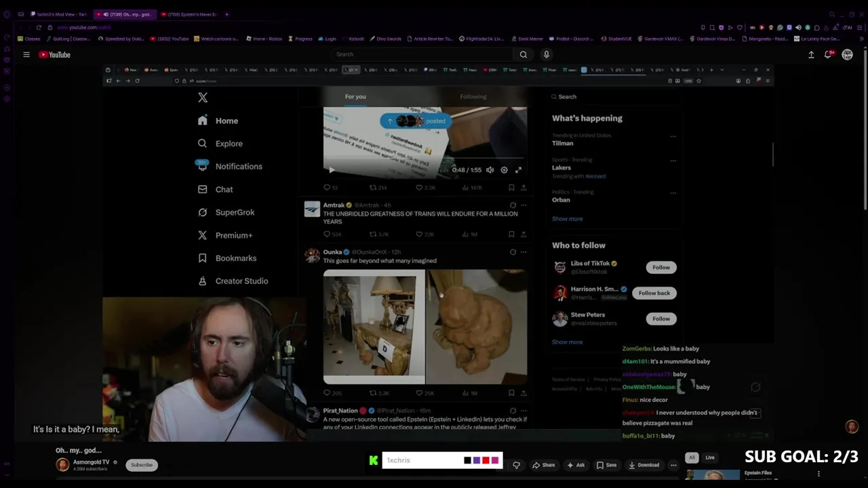Play the embedded tweet video
The width and height of the screenshot is (868, 488).
coord(331,170)
